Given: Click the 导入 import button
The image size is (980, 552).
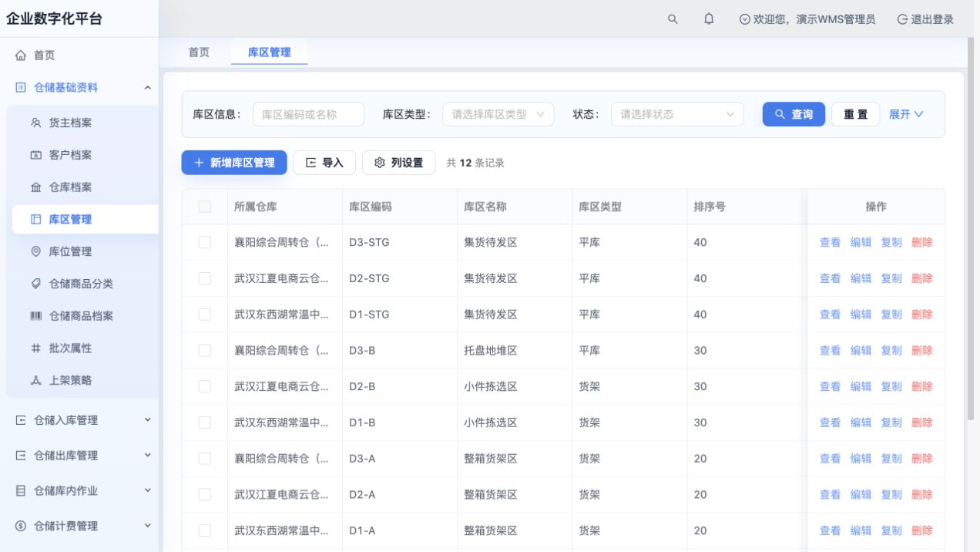Looking at the screenshot, I should [x=324, y=163].
